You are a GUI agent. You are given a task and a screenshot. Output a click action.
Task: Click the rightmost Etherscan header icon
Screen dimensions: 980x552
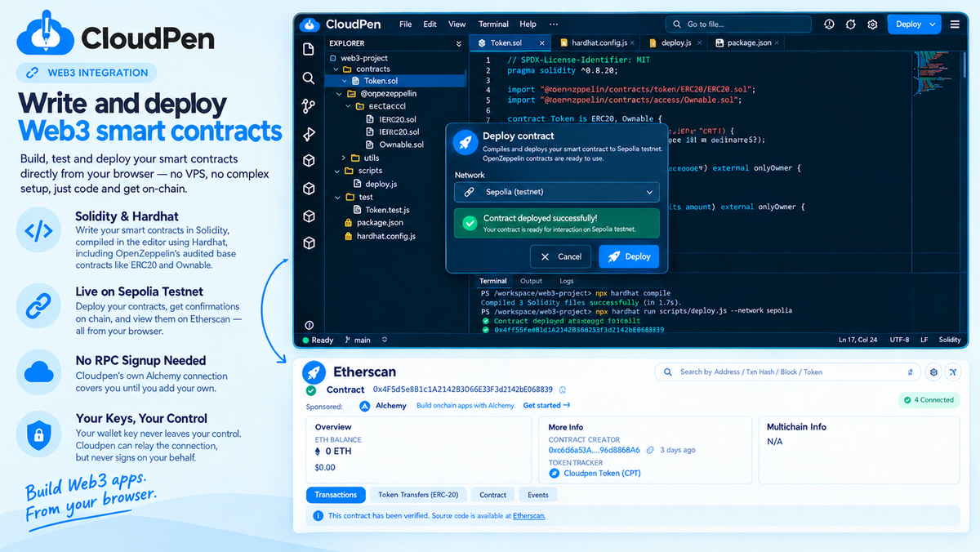click(x=952, y=372)
